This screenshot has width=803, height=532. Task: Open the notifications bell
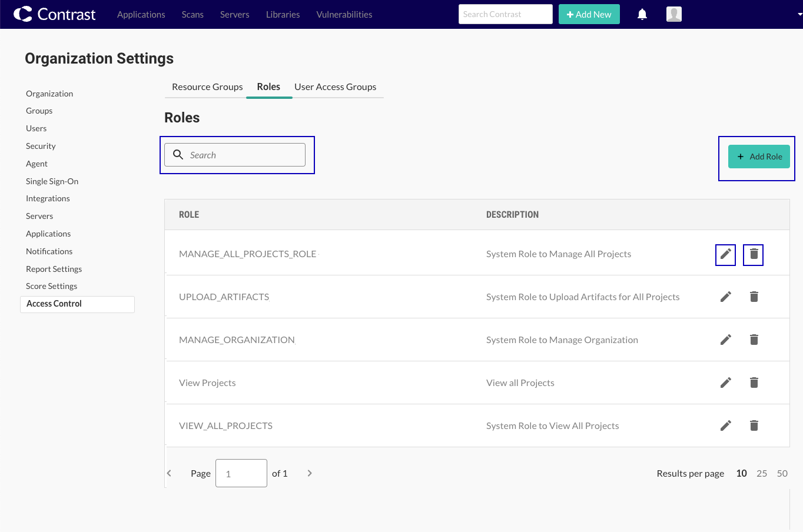(x=642, y=14)
